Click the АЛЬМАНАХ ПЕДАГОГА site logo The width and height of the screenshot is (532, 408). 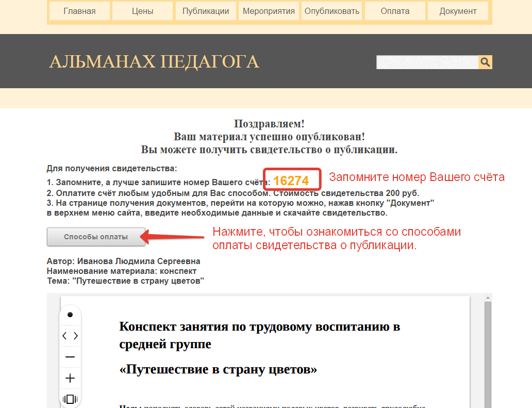coord(153,61)
